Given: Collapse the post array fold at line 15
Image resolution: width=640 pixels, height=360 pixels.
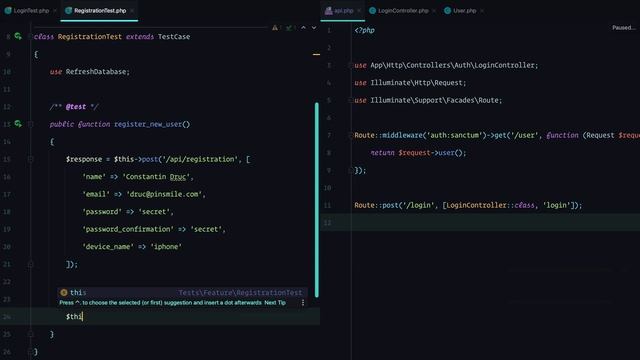Looking at the screenshot, I should point(31,159).
